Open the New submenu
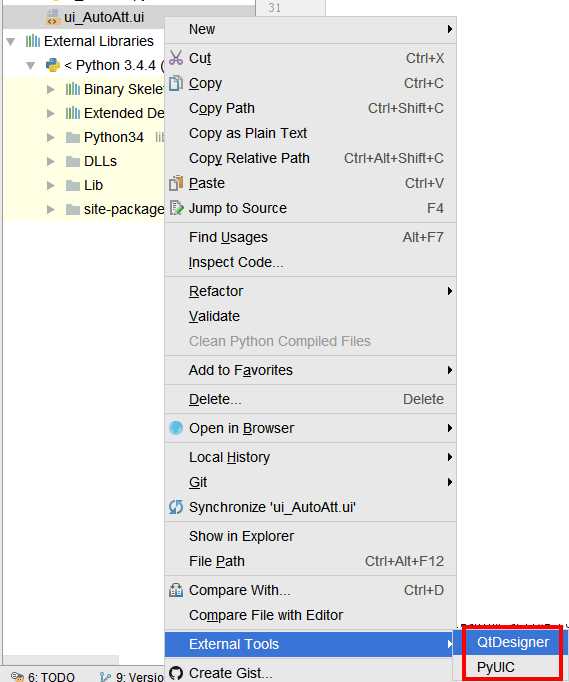 (311, 30)
